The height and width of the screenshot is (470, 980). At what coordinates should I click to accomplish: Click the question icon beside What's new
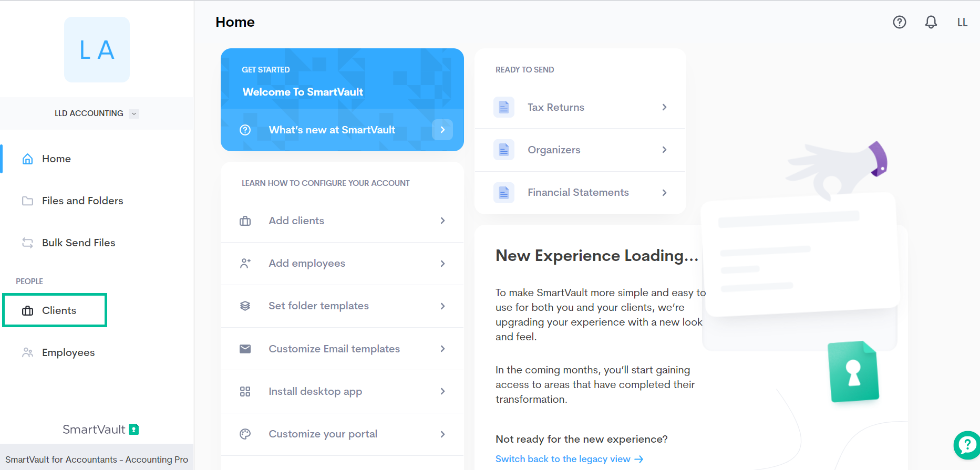coord(245,130)
